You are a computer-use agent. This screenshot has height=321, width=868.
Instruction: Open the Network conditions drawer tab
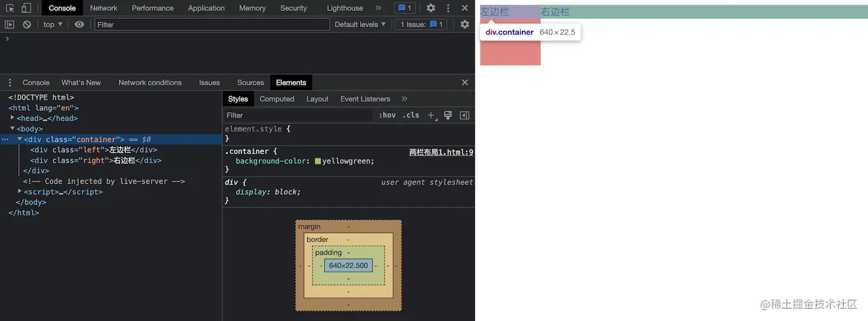click(150, 82)
